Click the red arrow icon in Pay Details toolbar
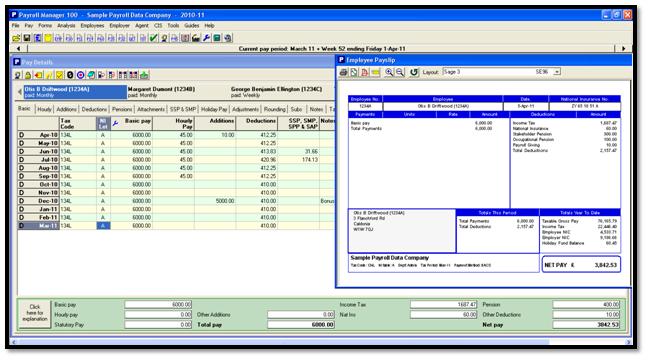Image resolution: width=648 pixels, height=360 pixels. (x=38, y=75)
